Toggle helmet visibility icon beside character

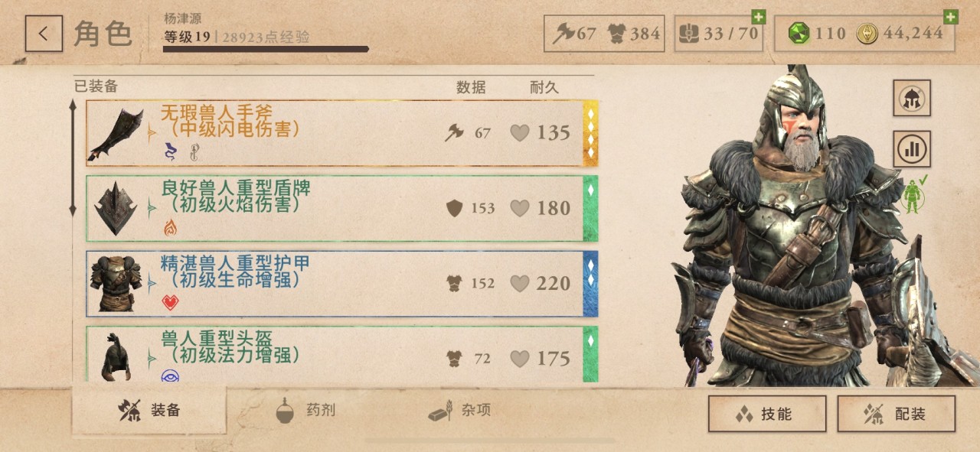[912, 98]
